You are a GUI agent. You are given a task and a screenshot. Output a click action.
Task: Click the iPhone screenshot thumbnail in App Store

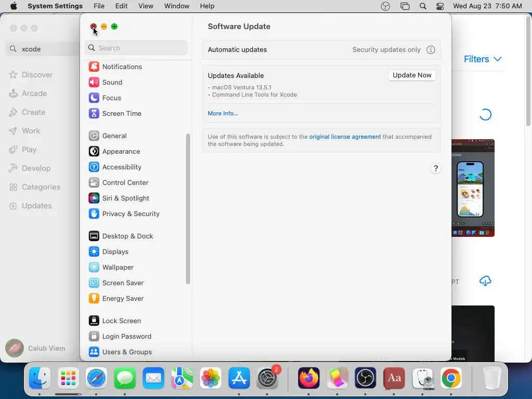pos(473,188)
